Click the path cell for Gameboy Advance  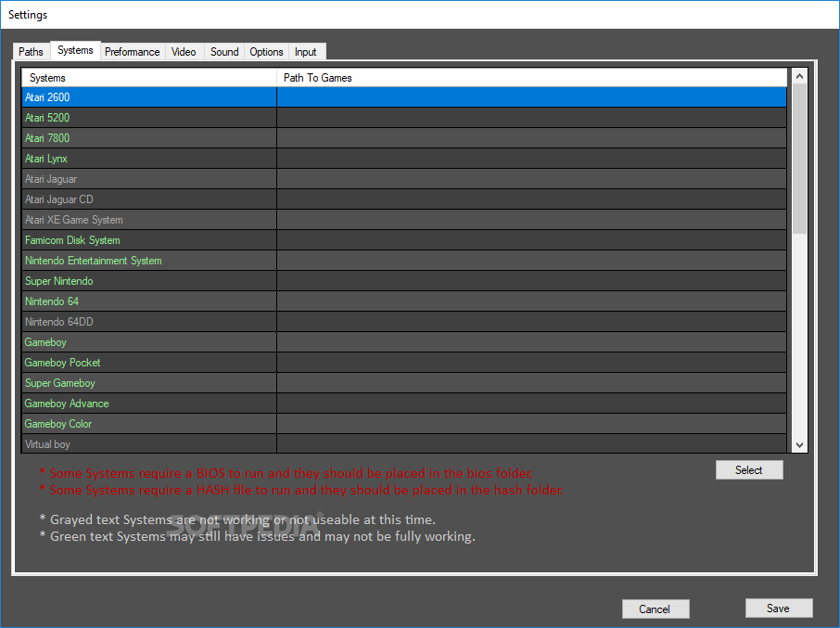tap(531, 403)
